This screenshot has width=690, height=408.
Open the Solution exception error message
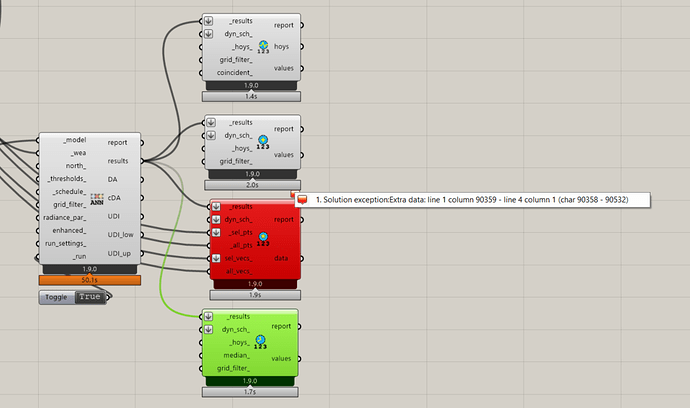pyautogui.click(x=480, y=200)
